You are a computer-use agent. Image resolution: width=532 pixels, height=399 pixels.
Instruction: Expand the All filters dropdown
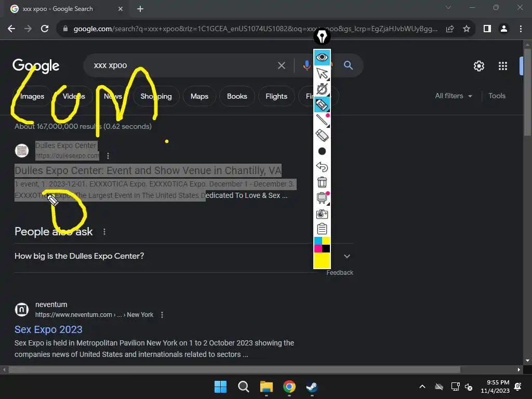click(453, 96)
